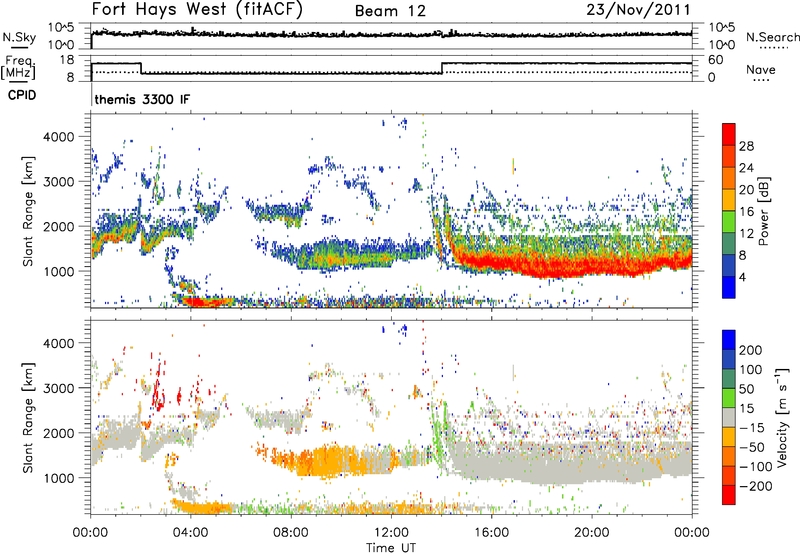The image size is (800, 554).
Task: Click the 'Freq. [MHz]' axis label
Action: point(18,67)
